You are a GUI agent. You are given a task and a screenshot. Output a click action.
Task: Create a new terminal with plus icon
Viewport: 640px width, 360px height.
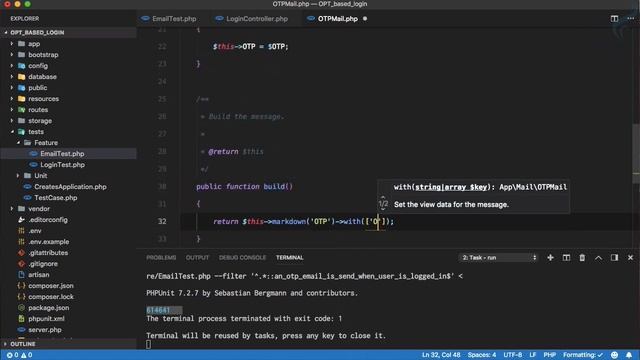tap(550, 258)
